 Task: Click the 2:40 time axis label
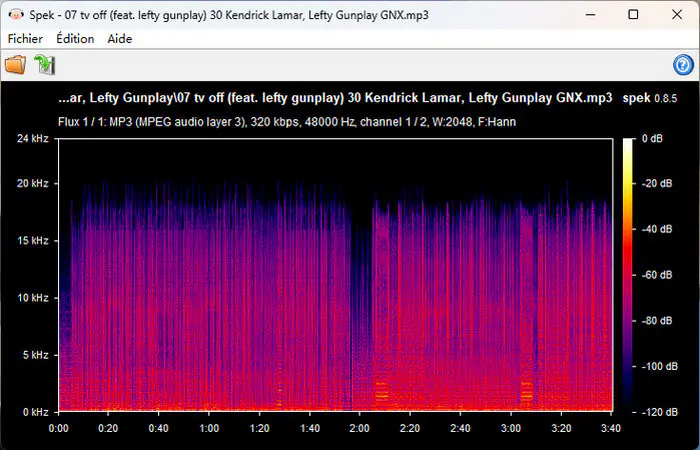[x=460, y=428]
